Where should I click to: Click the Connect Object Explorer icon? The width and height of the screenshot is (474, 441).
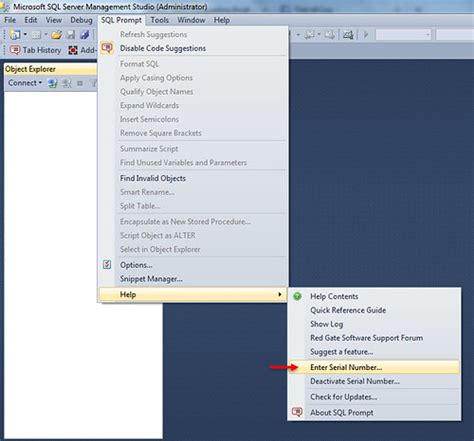(52, 83)
